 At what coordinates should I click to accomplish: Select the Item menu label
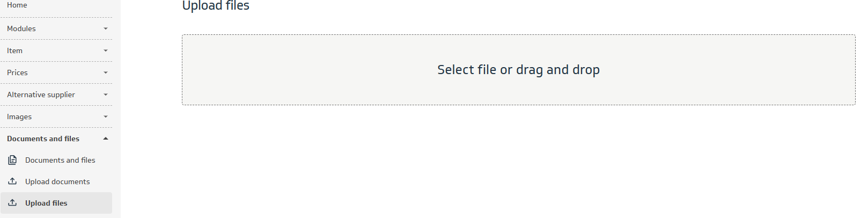tap(15, 50)
